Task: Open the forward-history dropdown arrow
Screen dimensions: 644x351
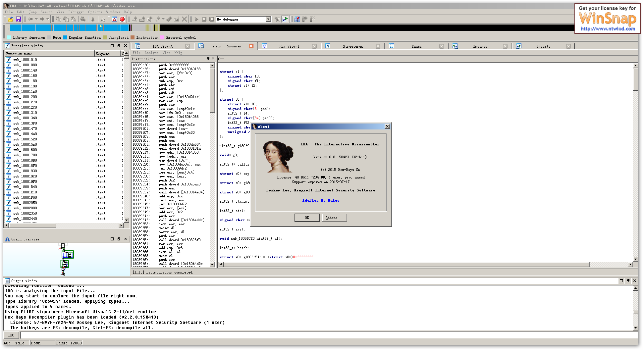Action: 48,19
